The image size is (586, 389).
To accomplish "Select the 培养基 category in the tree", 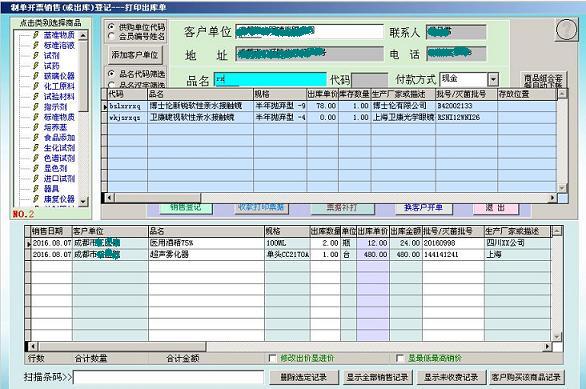I will 55,127.
